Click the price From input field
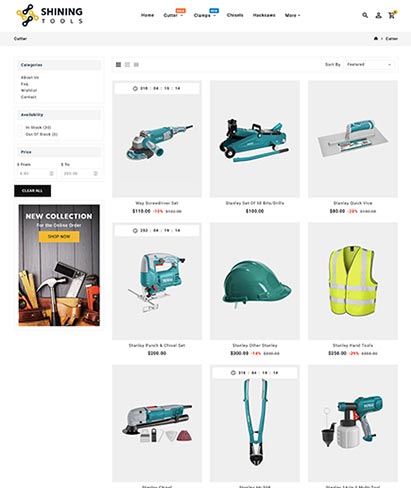411x488 pixels. pyautogui.click(x=36, y=174)
